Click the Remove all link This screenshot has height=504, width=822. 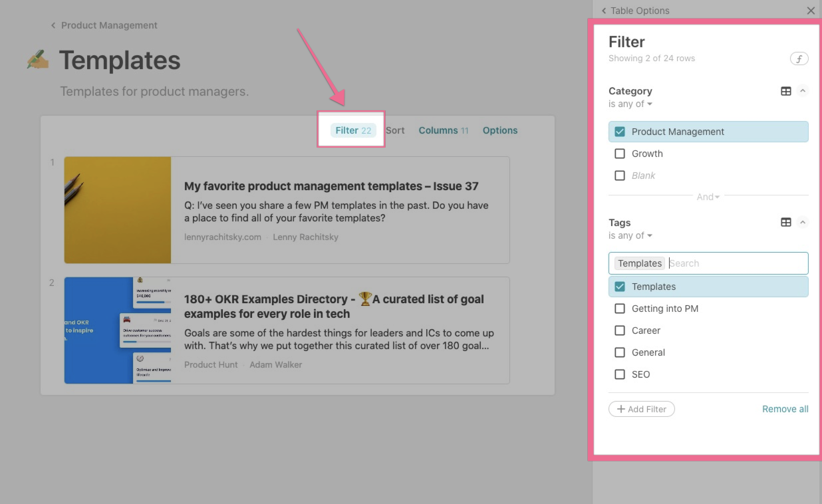click(x=785, y=409)
